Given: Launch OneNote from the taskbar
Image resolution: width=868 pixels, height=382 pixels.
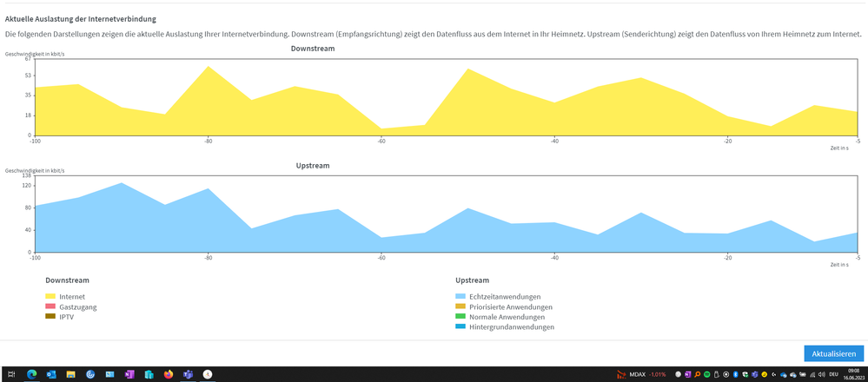Looking at the screenshot, I should click(x=129, y=374).
